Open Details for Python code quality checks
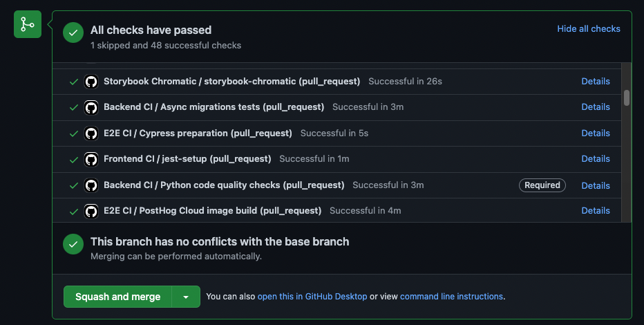 596,185
